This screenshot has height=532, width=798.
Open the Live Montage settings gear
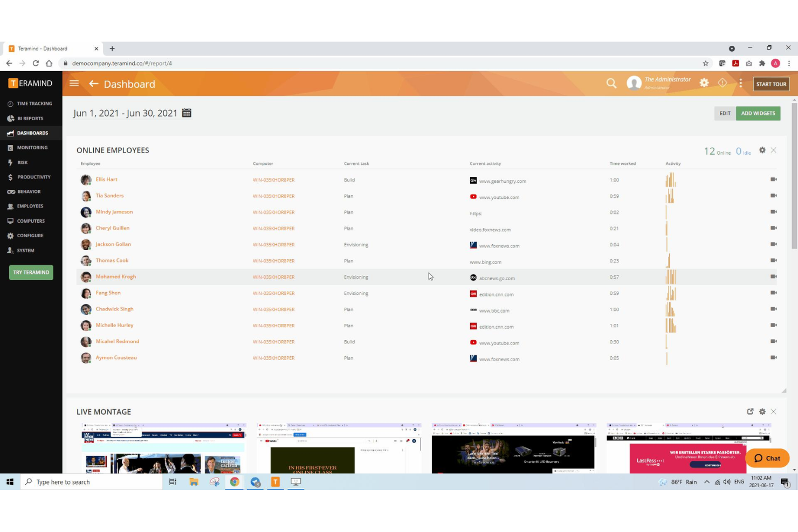pos(762,411)
